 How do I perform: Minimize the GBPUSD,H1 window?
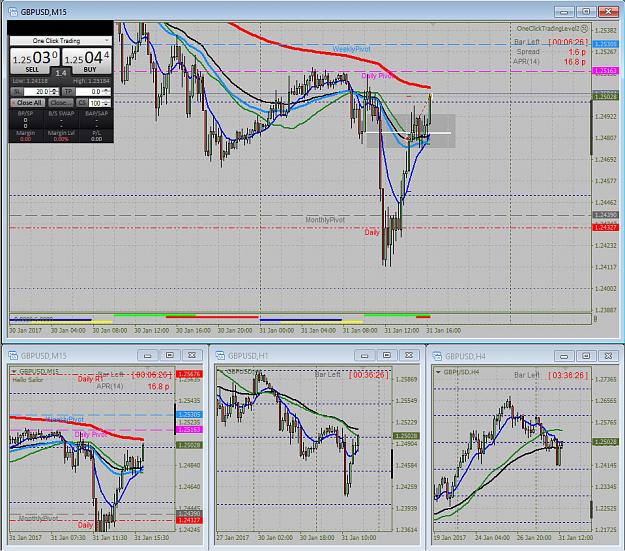[364, 355]
